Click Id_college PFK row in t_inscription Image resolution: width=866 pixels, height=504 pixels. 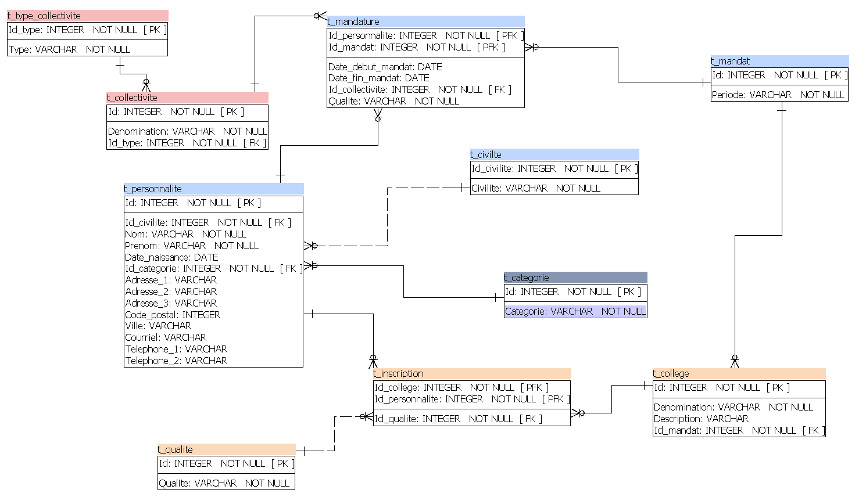[x=461, y=387]
